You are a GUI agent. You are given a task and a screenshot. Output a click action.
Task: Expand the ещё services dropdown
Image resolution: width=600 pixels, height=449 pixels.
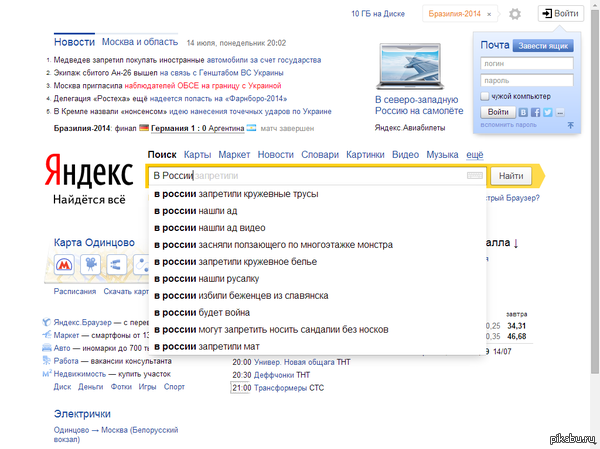point(474,155)
